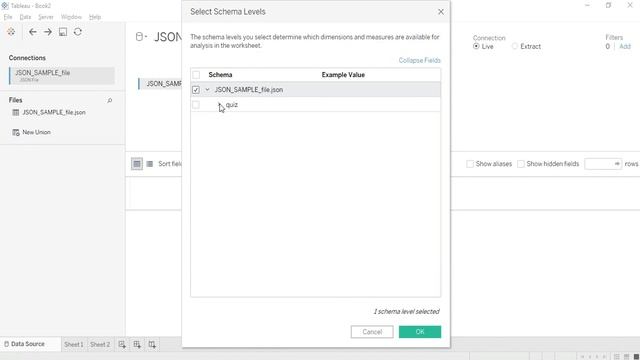
Task: Click the New Union label
Action: (36, 132)
